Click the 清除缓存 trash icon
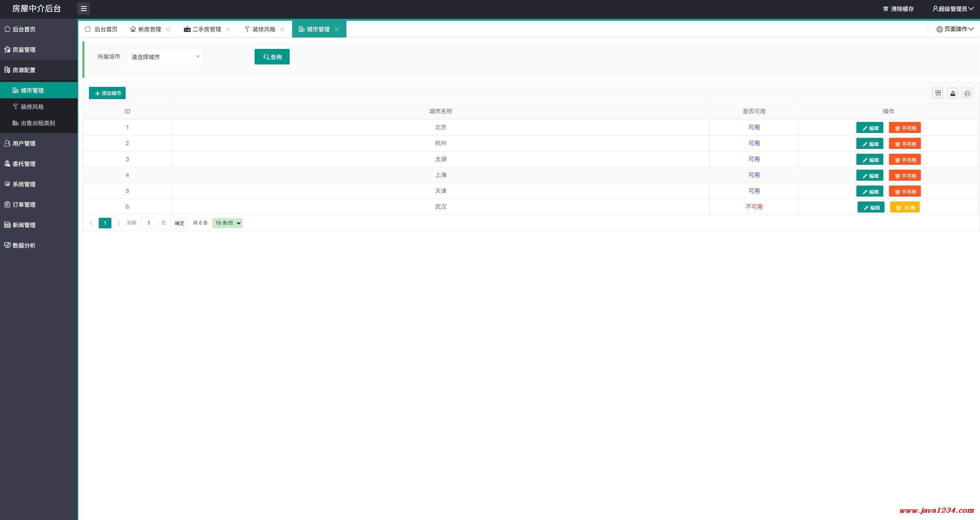 click(885, 9)
